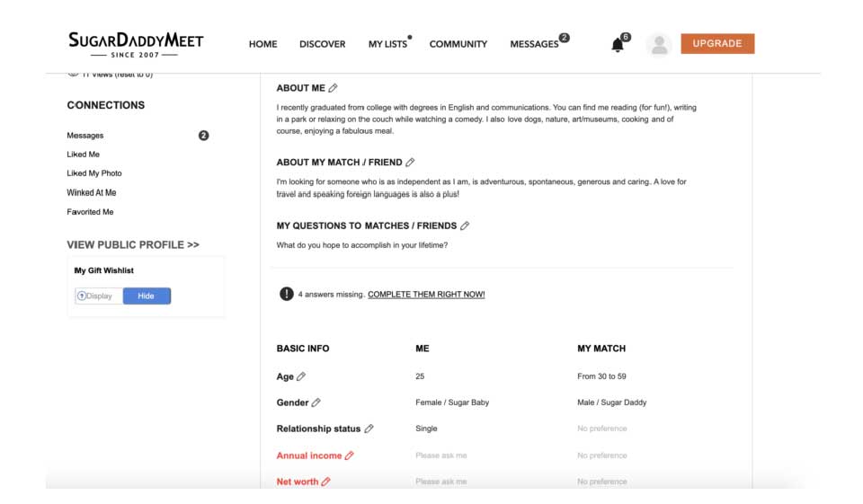The height and width of the screenshot is (504, 863).
Task: Click the pencil icon next to Age
Action: [x=301, y=376]
